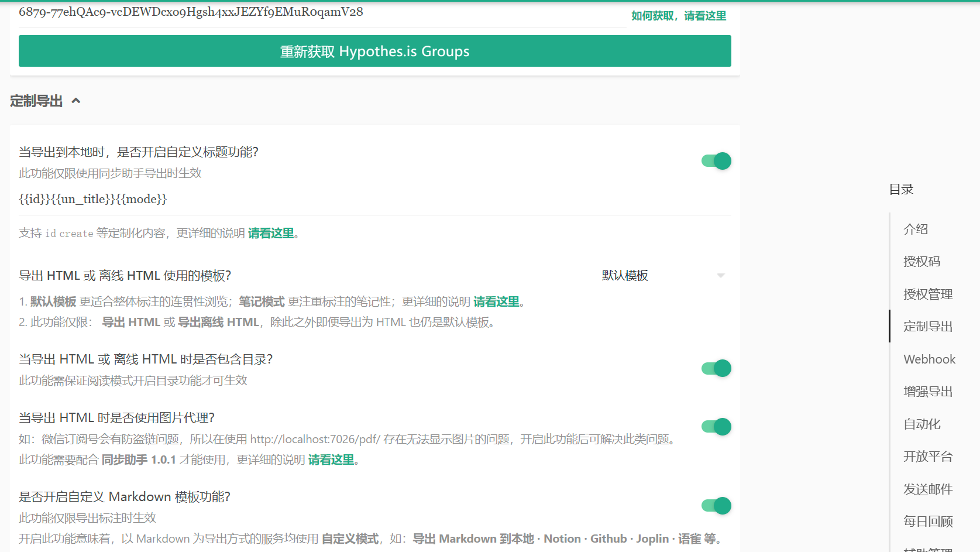The width and height of the screenshot is (980, 552).
Task: Toggle the custom Markdown template switch
Action: (x=716, y=506)
